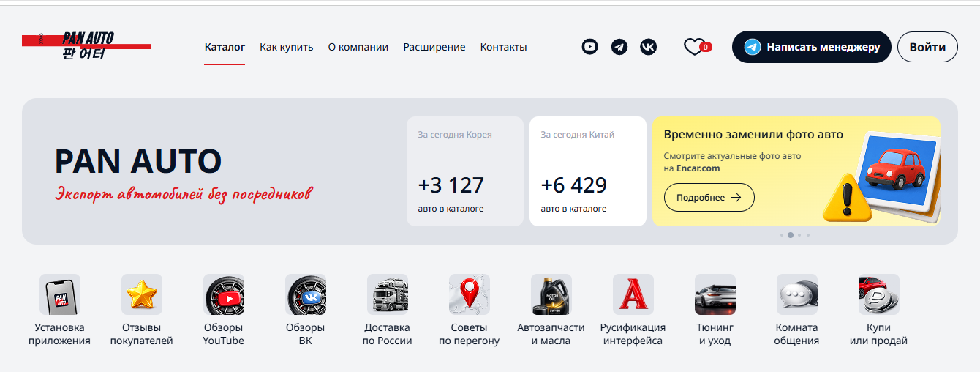980x372 pixels.
Task: Open the Купи или продай coin icon
Action: point(879,294)
